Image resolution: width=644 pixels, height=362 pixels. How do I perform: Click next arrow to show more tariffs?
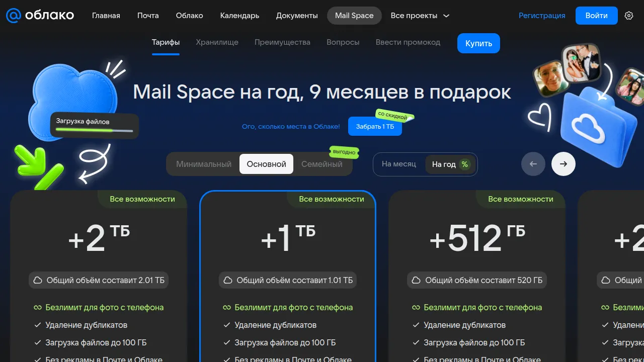click(x=563, y=164)
